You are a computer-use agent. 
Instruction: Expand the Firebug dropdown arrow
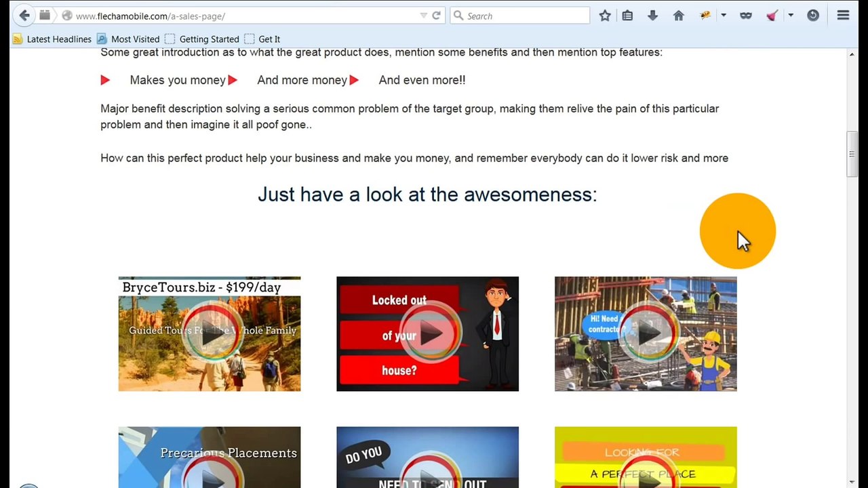(724, 16)
